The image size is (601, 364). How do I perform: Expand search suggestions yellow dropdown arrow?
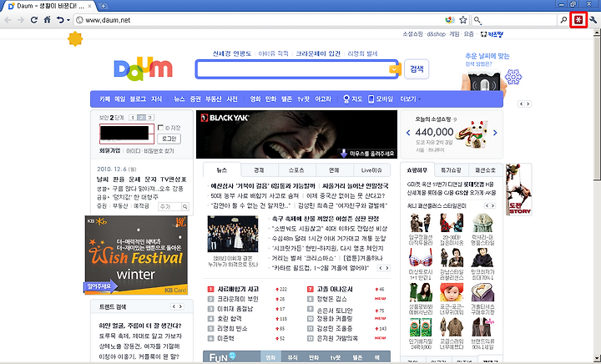tap(394, 69)
